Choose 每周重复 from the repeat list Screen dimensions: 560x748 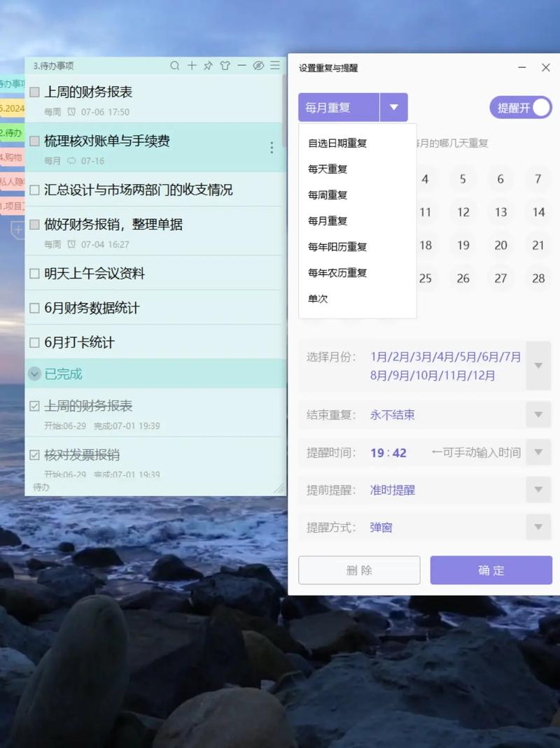(328, 195)
